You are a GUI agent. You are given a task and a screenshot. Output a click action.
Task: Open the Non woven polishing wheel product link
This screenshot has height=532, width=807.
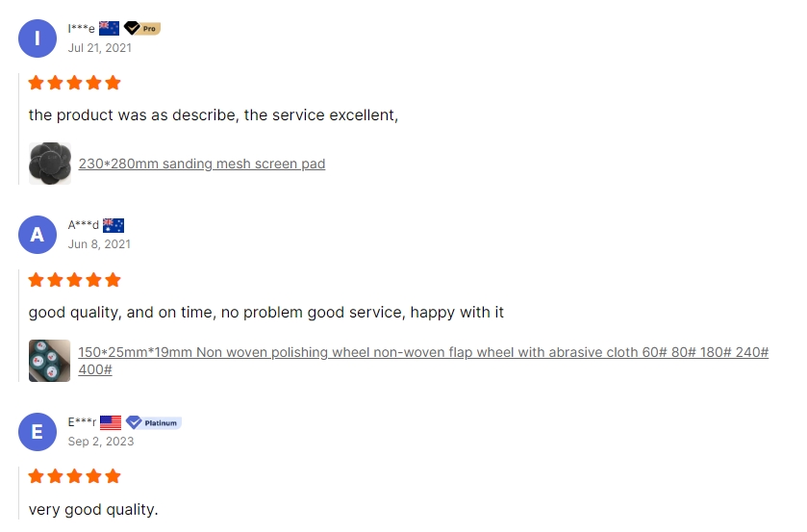tap(423, 361)
